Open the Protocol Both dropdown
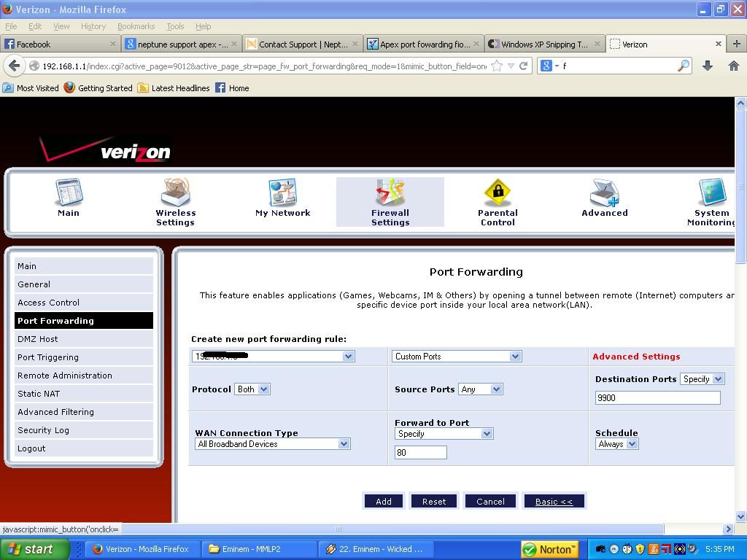Image resolution: width=747 pixels, height=560 pixels. [252, 389]
